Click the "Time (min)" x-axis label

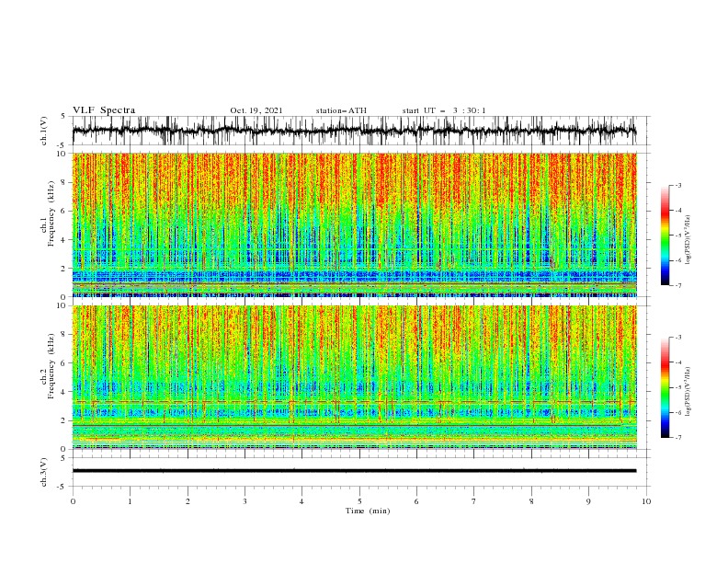tap(368, 511)
